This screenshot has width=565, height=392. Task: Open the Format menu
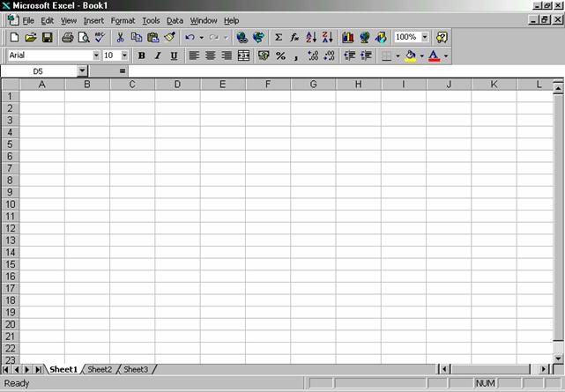tap(123, 20)
